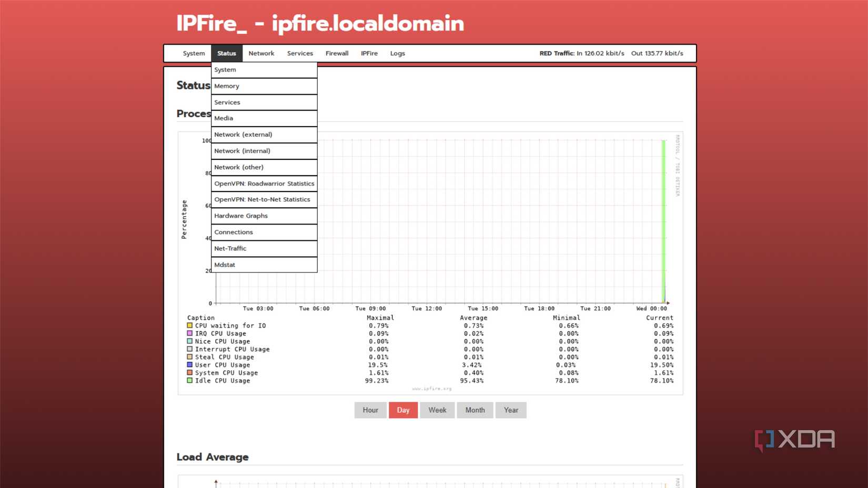Open OpenVPN: Roadwarrior Statistics
Image resolution: width=868 pixels, height=488 pixels.
click(264, 183)
